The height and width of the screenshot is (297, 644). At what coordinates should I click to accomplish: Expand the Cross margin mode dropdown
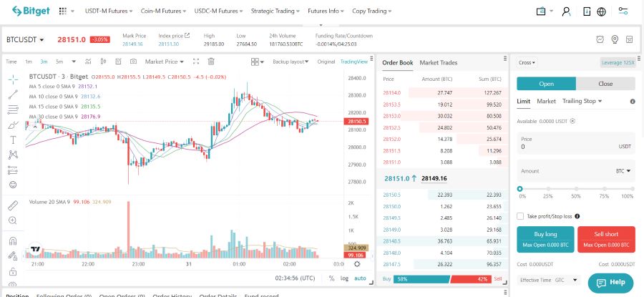[526, 62]
